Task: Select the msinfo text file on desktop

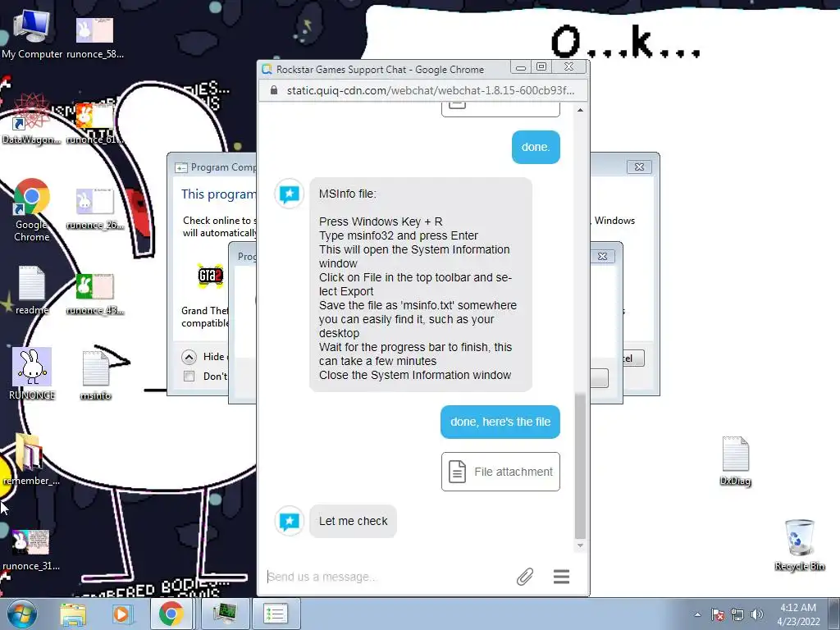Action: click(x=95, y=376)
